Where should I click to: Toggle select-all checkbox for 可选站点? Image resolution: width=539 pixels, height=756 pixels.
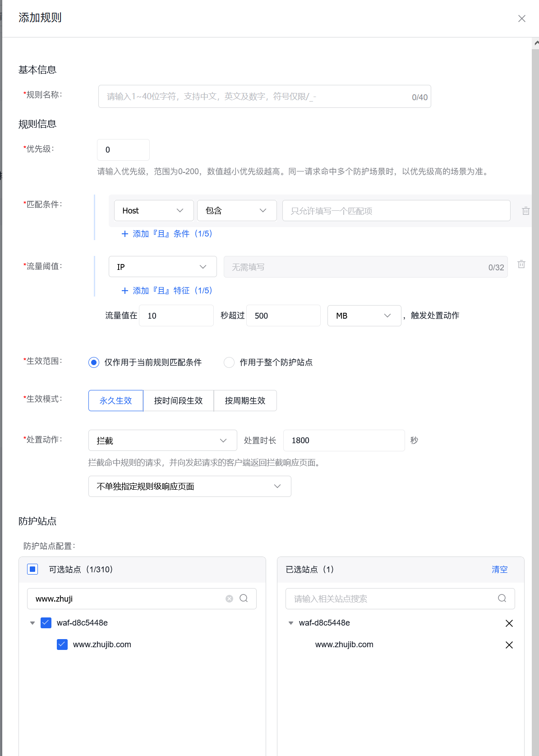(x=32, y=569)
